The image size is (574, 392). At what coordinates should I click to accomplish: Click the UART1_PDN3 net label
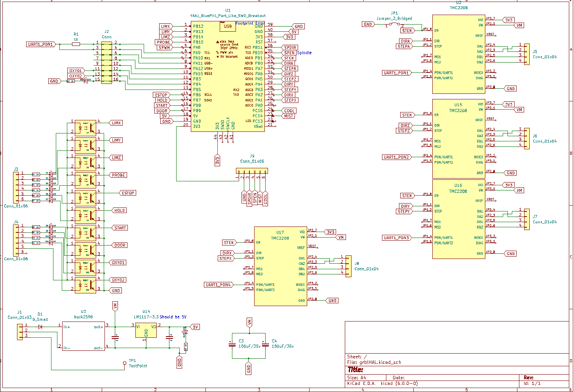pyautogui.click(x=397, y=238)
